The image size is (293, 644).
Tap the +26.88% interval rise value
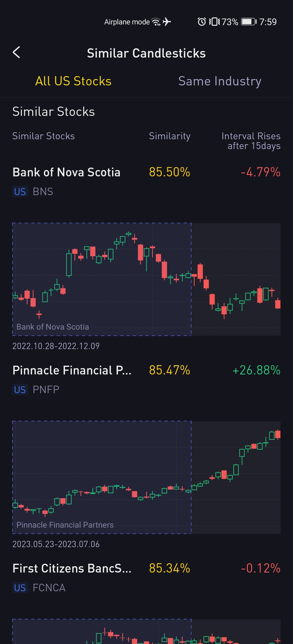(256, 370)
